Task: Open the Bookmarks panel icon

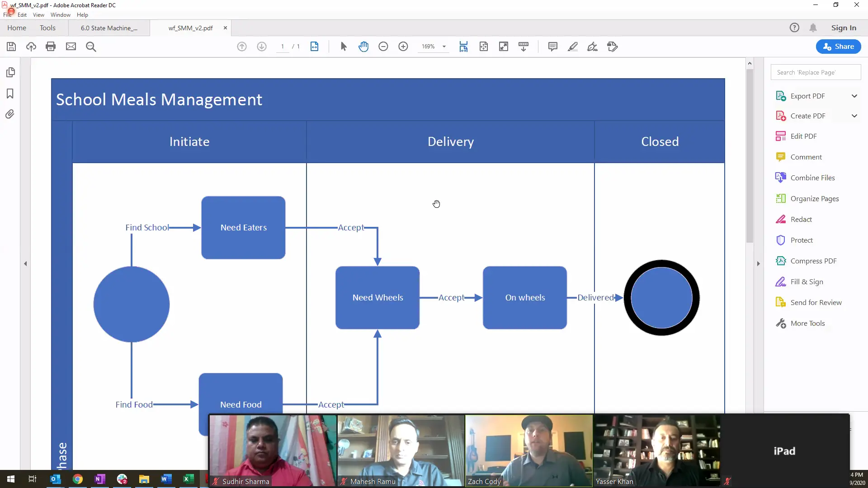Action: tap(10, 94)
